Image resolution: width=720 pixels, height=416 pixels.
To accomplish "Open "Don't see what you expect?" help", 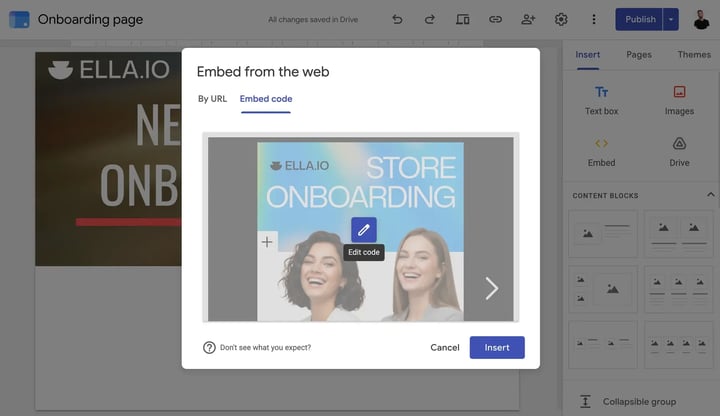I will (265, 348).
